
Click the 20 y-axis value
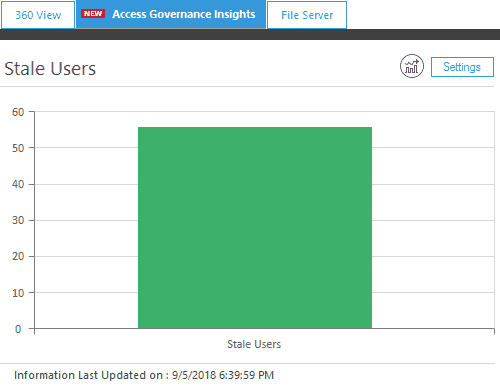18,256
